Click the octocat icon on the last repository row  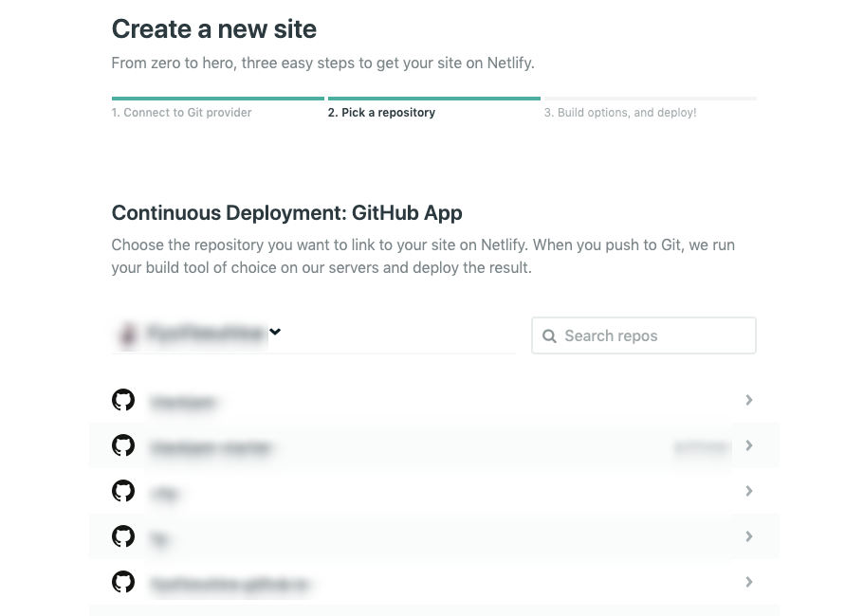(x=123, y=582)
